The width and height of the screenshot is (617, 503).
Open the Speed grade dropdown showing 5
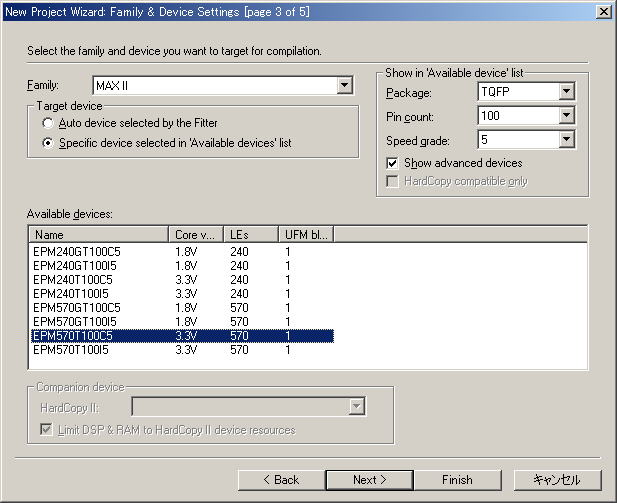pyautogui.click(x=566, y=139)
